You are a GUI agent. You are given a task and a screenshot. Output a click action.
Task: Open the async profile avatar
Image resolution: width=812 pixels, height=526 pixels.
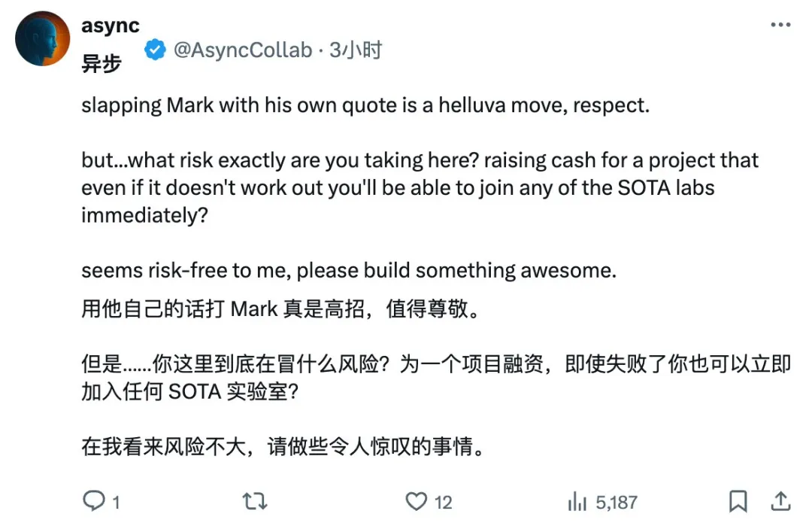(x=43, y=38)
